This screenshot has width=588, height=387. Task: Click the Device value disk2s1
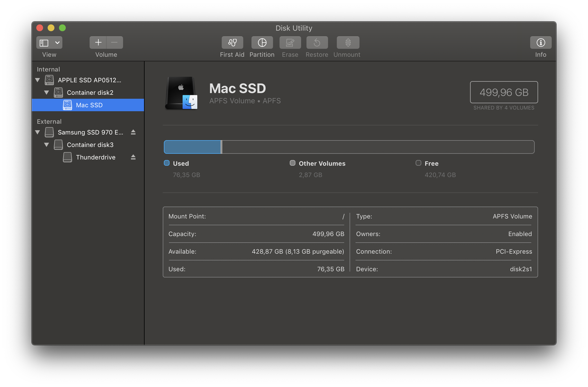point(521,269)
